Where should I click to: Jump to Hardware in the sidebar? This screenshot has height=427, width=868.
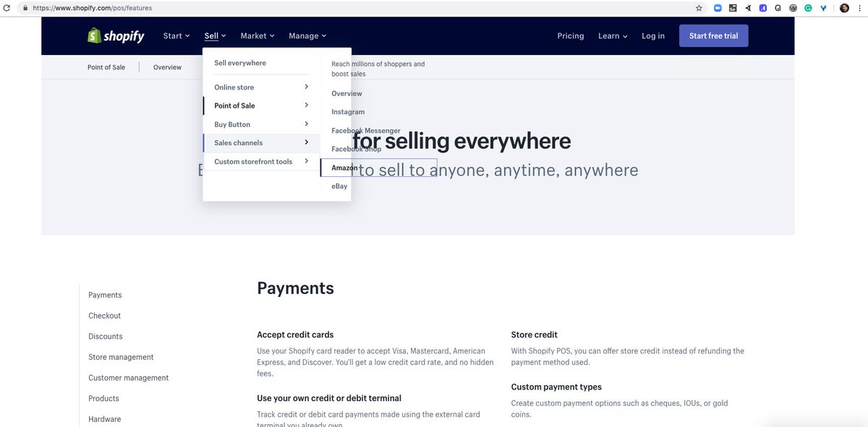pyautogui.click(x=105, y=419)
